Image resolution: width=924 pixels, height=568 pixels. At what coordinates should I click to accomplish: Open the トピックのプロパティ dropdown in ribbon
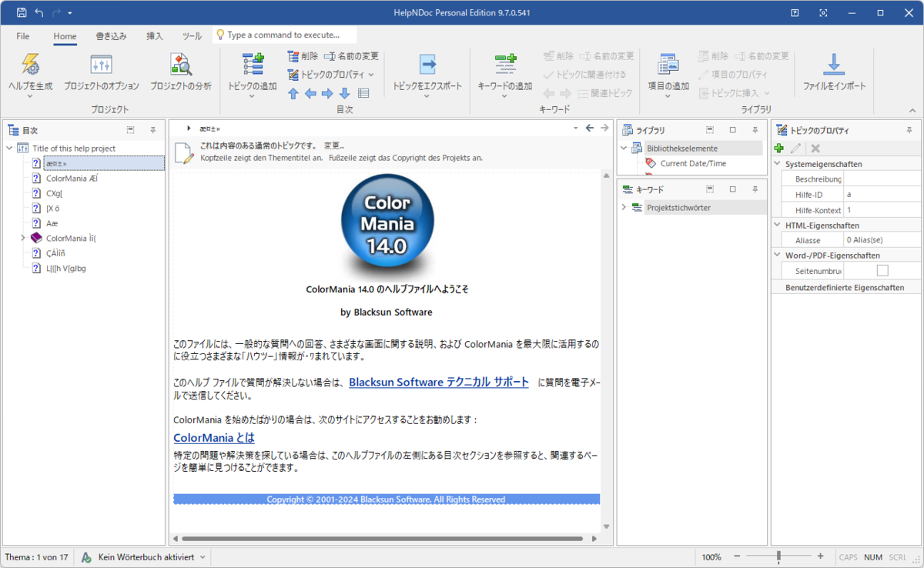pyautogui.click(x=371, y=75)
